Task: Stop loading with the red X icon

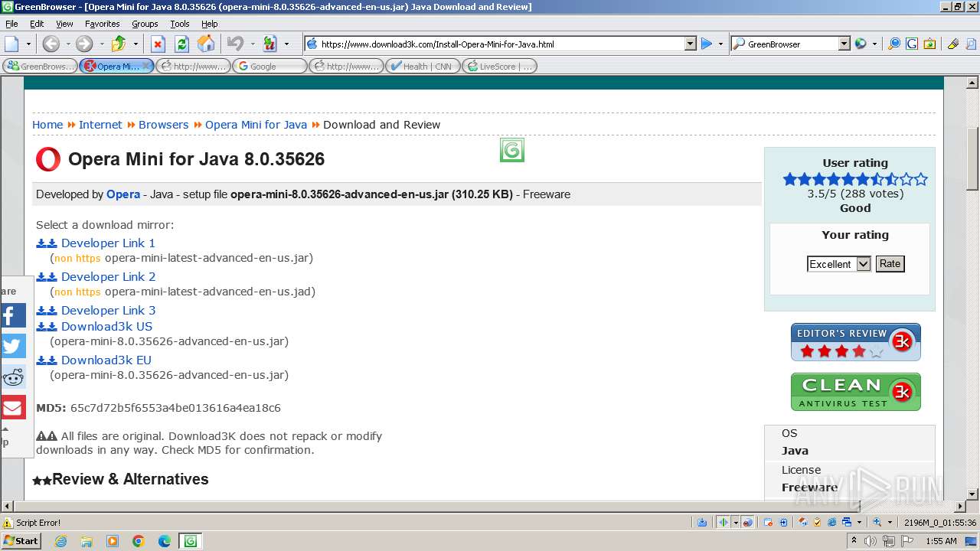Action: (158, 44)
